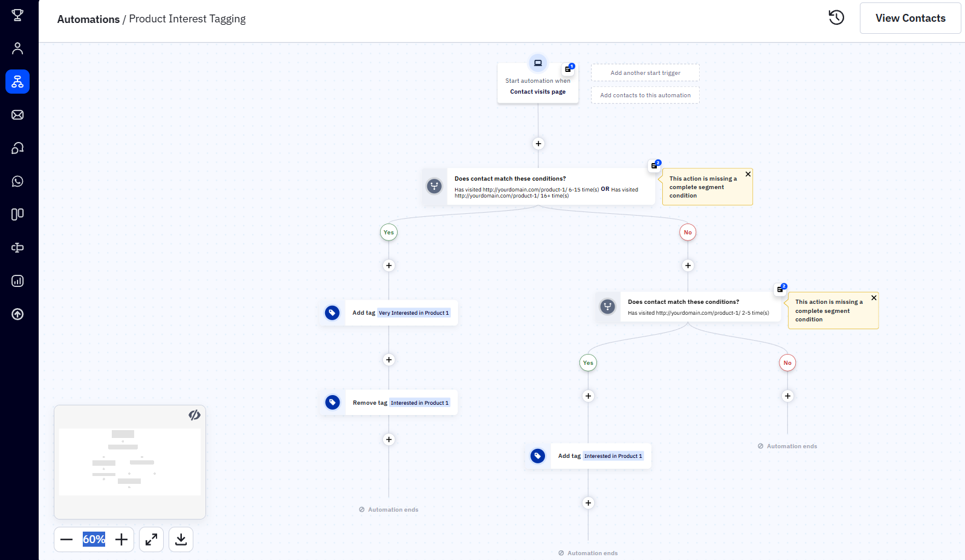This screenshot has width=965, height=560.
Task: Open Deals pipeline icon in sidebar
Action: 18,214
